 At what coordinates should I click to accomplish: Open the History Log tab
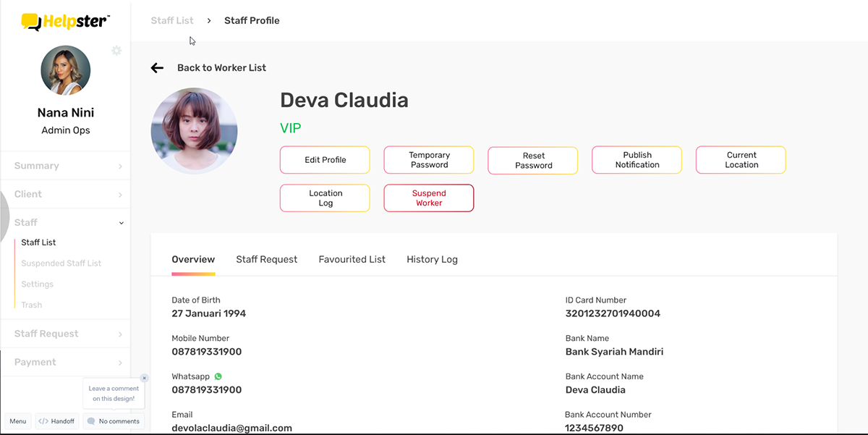432,259
